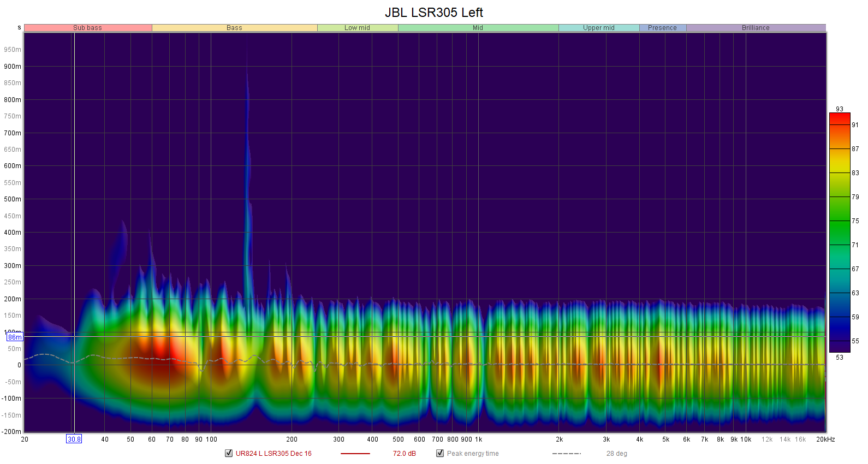Select the Presence band label
Screen dimensions: 868x464
[662, 28]
